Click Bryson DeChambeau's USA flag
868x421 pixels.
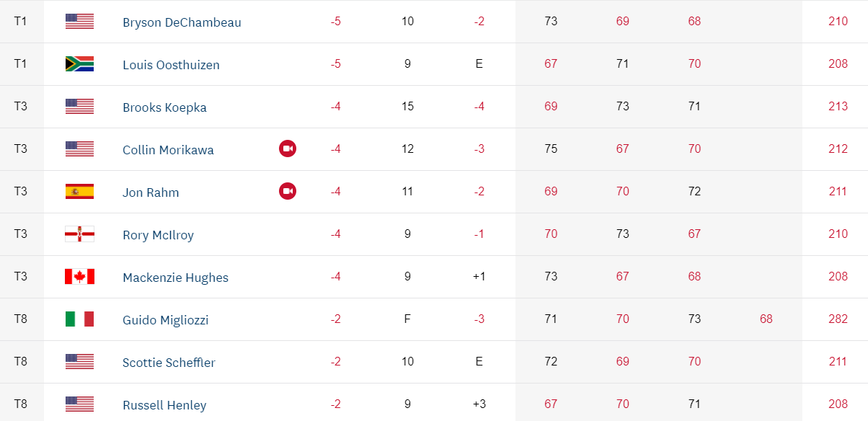pos(79,22)
